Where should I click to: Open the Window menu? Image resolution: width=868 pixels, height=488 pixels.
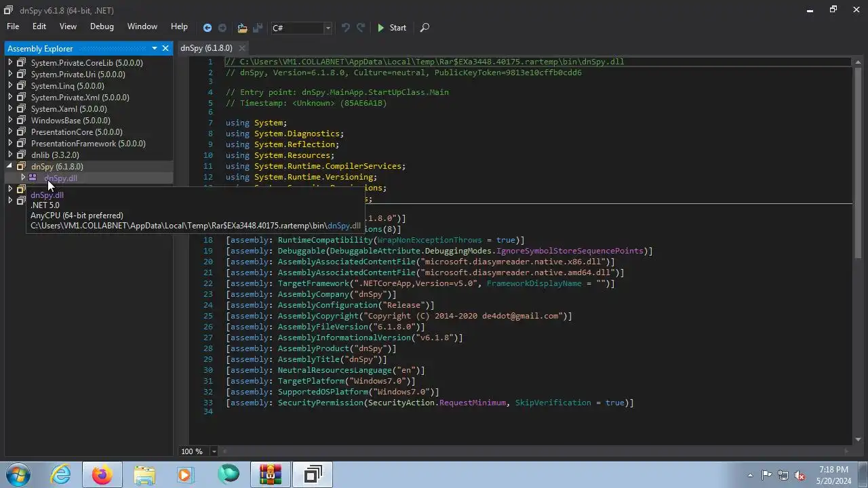tap(142, 26)
